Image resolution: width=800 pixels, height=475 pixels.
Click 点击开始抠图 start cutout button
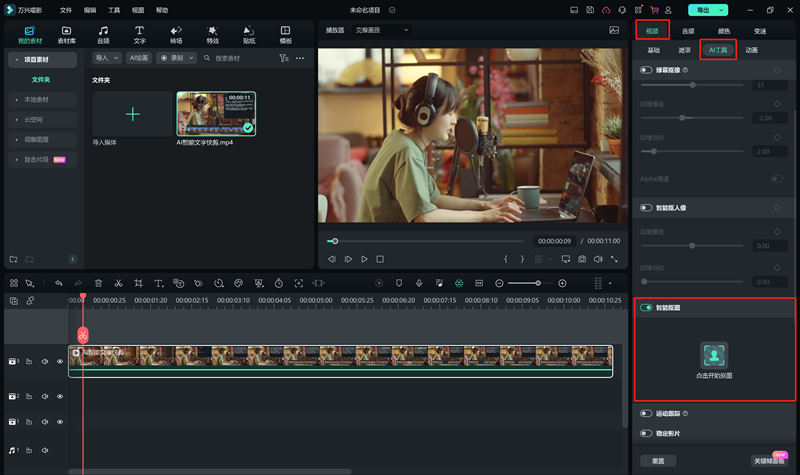(x=714, y=360)
